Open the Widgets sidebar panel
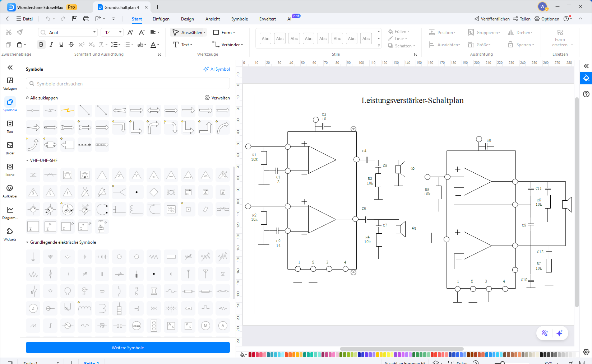Viewport: 592px width, 364px height. (10, 234)
